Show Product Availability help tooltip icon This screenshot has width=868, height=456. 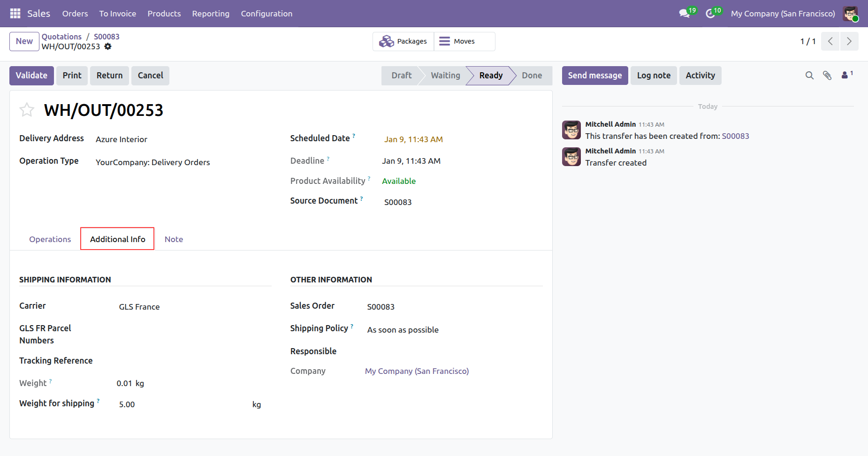[369, 178]
